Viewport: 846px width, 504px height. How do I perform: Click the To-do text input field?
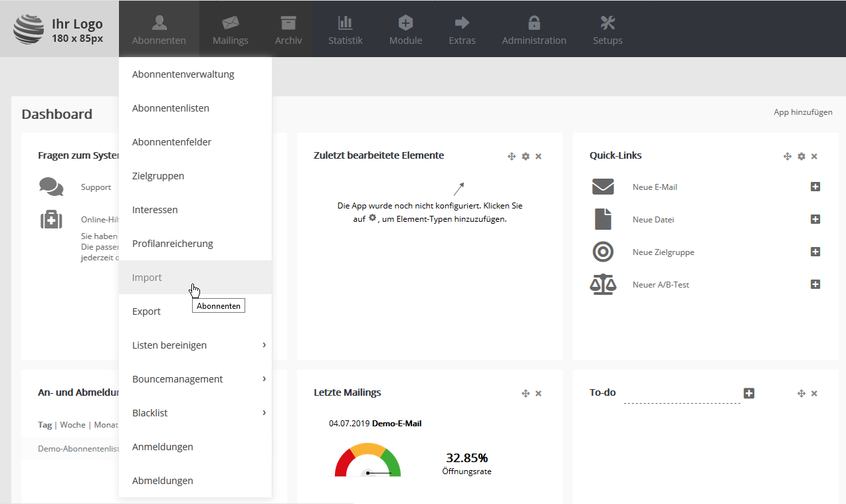[x=681, y=394]
